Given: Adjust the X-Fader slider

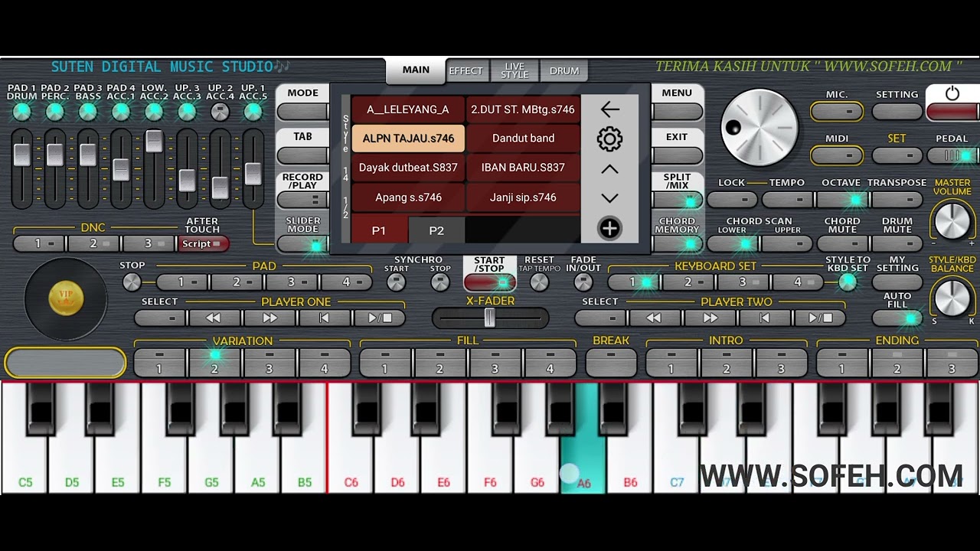Looking at the screenshot, I should [490, 318].
